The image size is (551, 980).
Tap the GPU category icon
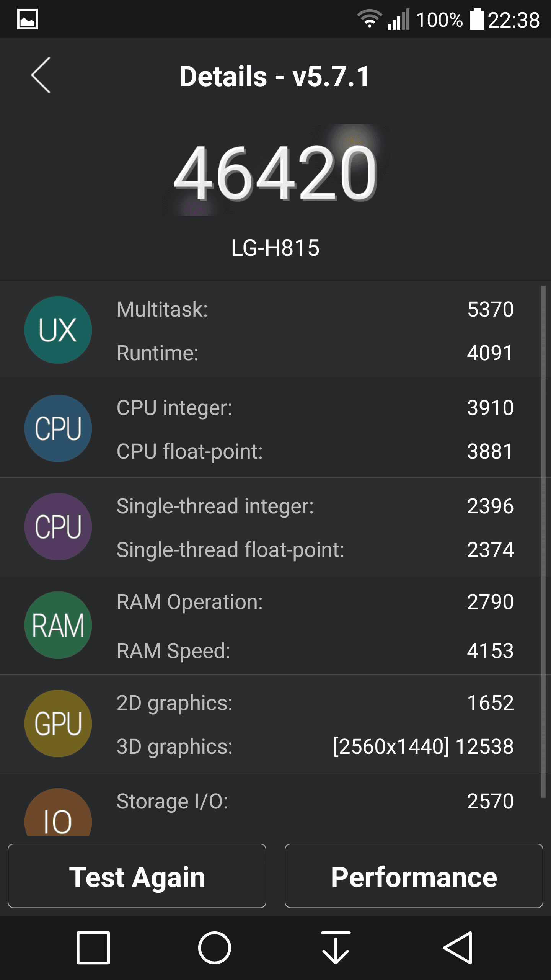[x=58, y=723]
